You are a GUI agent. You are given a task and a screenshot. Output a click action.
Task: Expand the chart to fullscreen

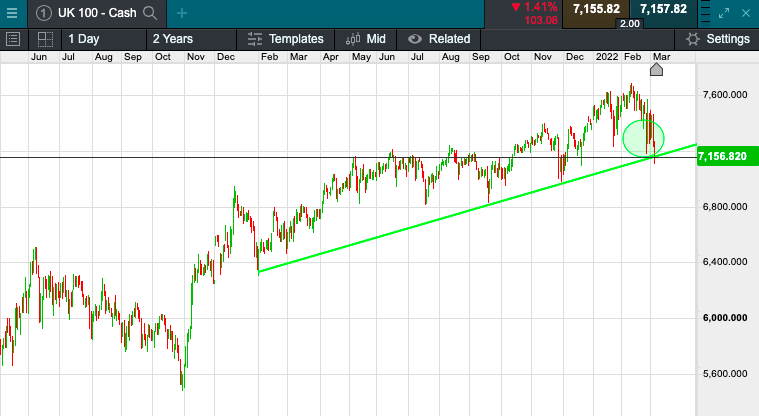pos(725,13)
